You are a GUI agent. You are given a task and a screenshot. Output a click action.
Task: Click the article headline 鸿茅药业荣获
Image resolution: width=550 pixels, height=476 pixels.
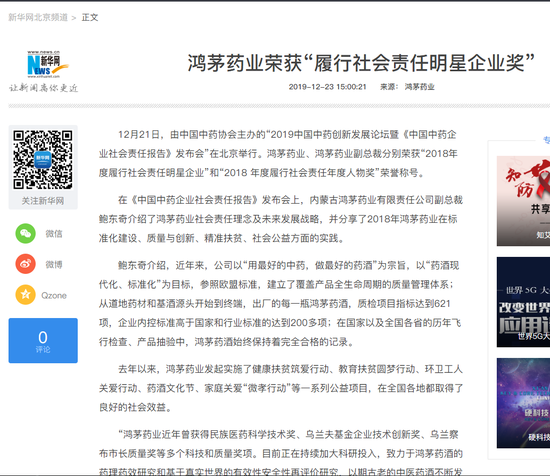coord(361,63)
